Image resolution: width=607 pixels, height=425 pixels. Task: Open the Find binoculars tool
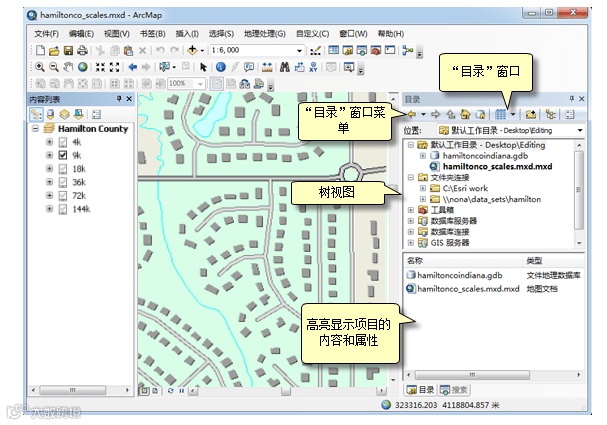[285, 67]
